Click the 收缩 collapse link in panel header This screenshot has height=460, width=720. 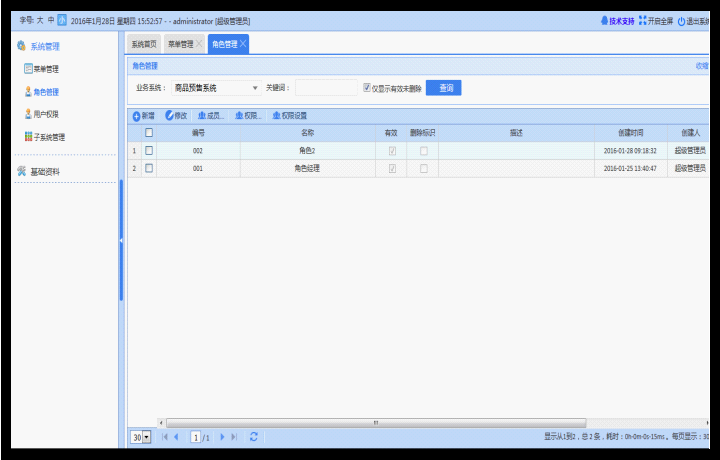coord(703,66)
